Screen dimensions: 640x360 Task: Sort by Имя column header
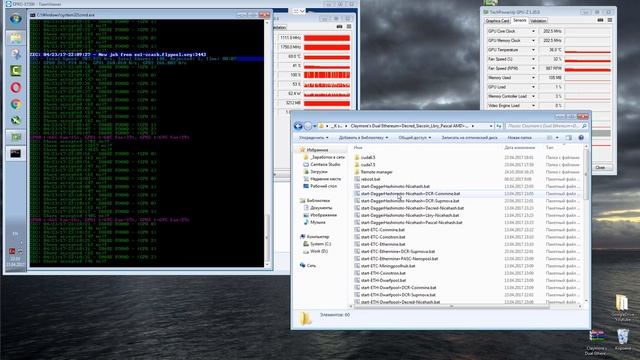[x=358, y=147]
